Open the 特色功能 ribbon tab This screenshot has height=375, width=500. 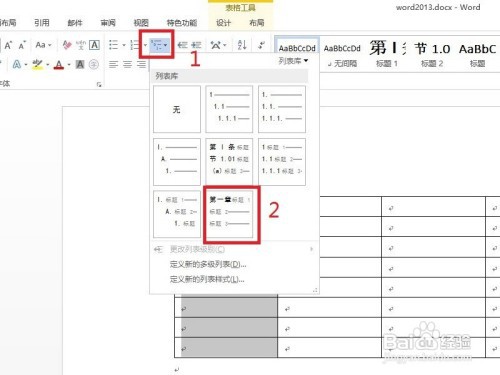pos(182,23)
